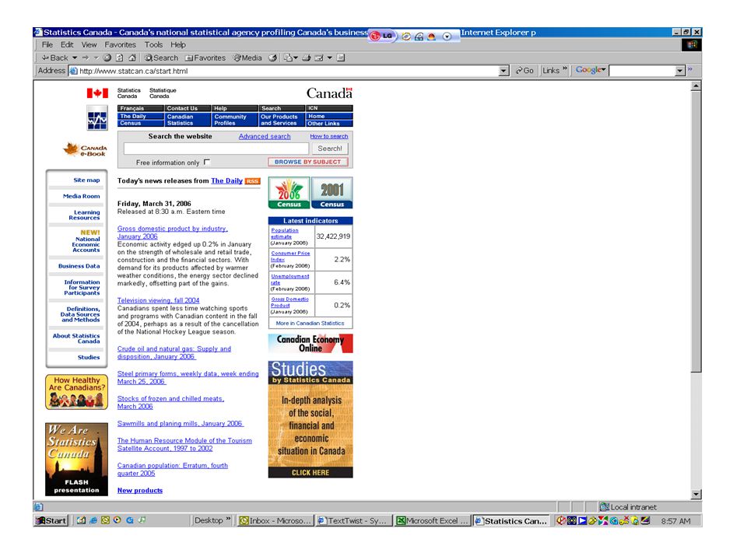Click the Mail icon in toolbar
Image resolution: width=747 pixels, height=560 pixels.
click(288, 58)
